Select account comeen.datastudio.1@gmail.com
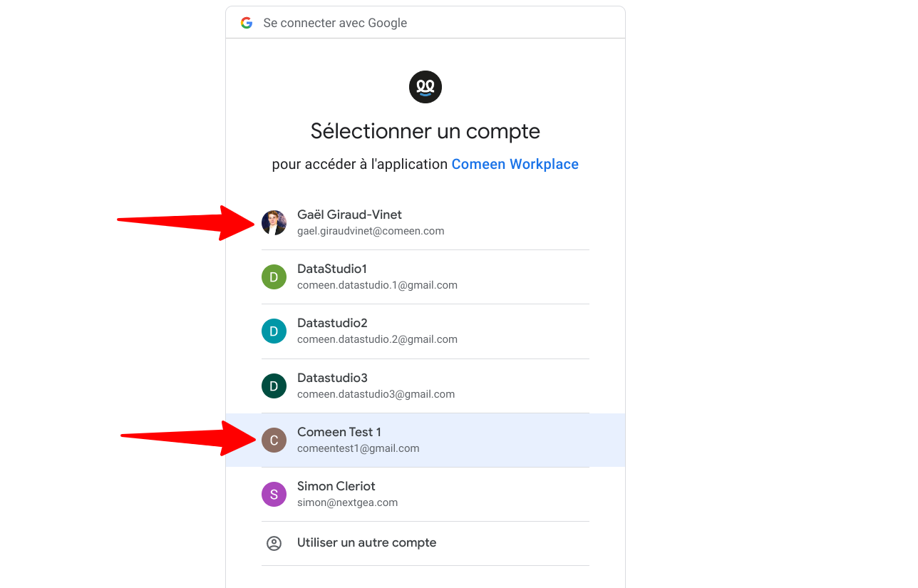 377,285
